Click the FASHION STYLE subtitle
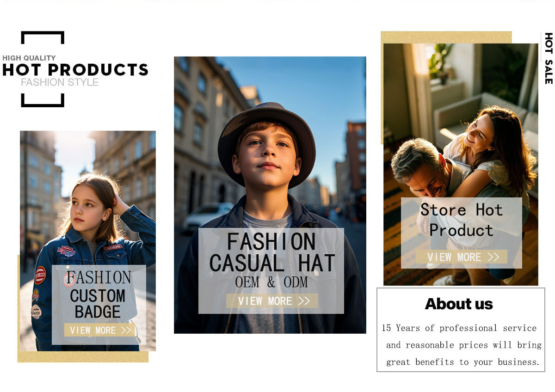 [60, 82]
